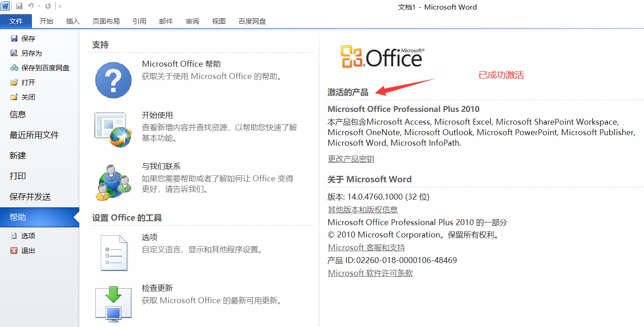Click the 另存为 icon in sidebar
Viewport: 644px width, 327px height.
pyautogui.click(x=14, y=53)
